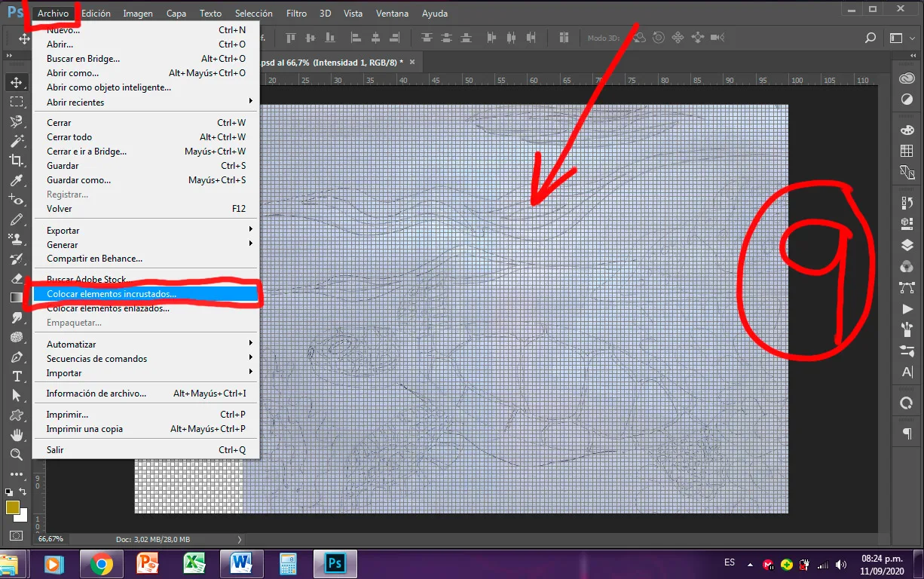This screenshot has width=924, height=579.
Task: Open the History panel icon
Action: [x=907, y=203]
